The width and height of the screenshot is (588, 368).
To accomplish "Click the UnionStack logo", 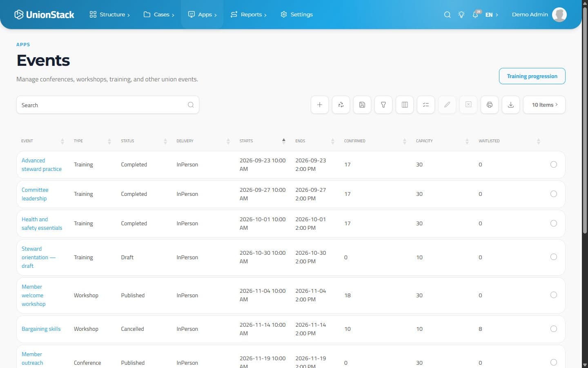I will (44, 15).
